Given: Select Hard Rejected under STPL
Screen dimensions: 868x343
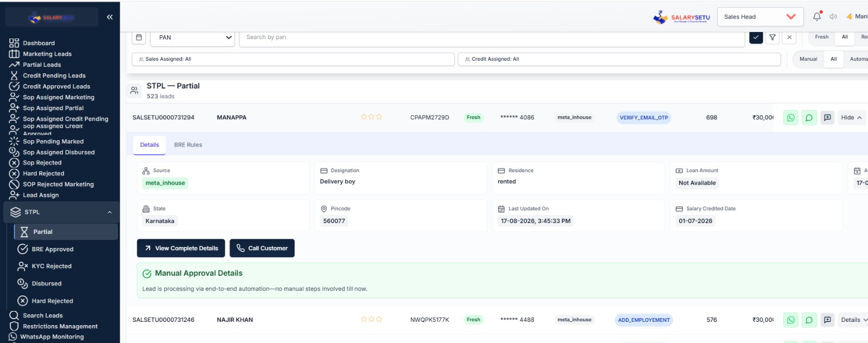Looking at the screenshot, I should (x=52, y=301).
